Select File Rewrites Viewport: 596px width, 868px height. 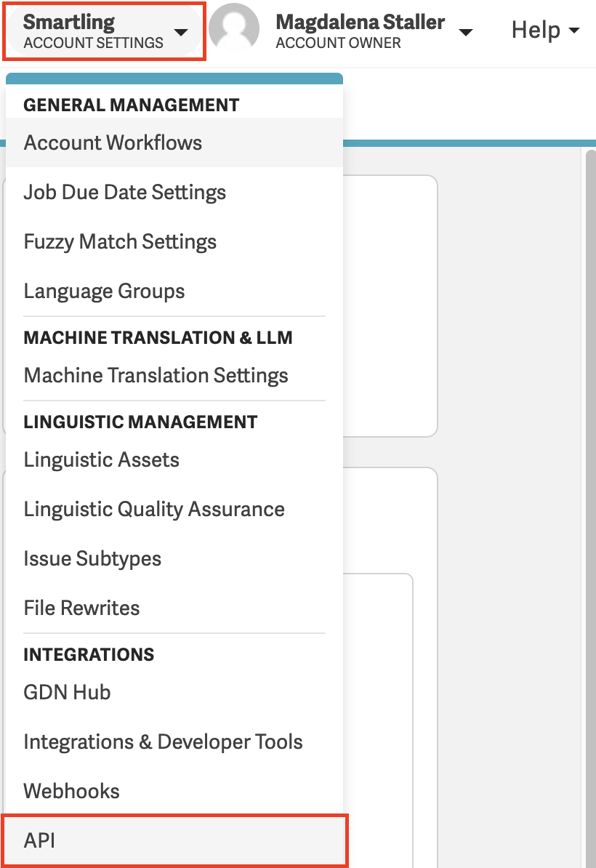(81, 608)
